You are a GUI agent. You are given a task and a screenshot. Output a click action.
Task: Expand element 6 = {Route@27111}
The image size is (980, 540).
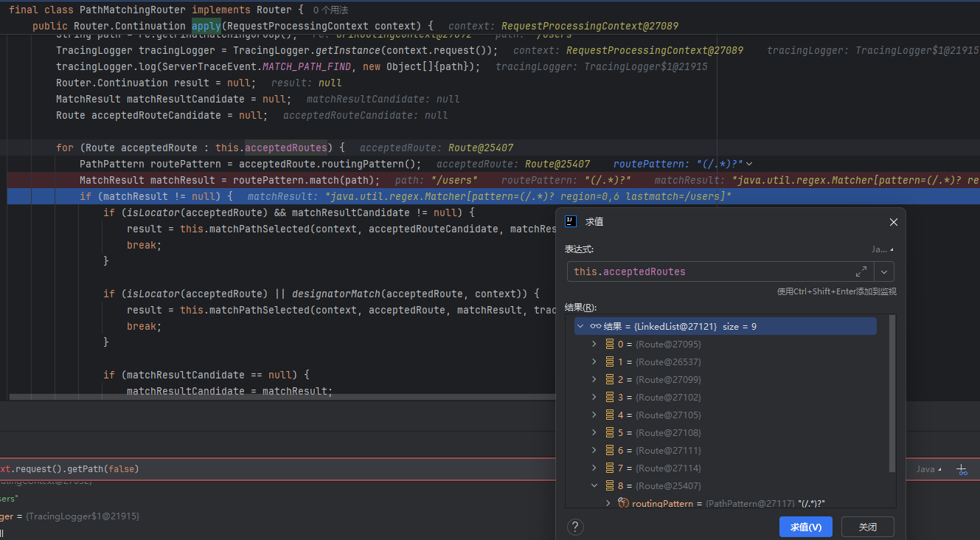pos(594,450)
